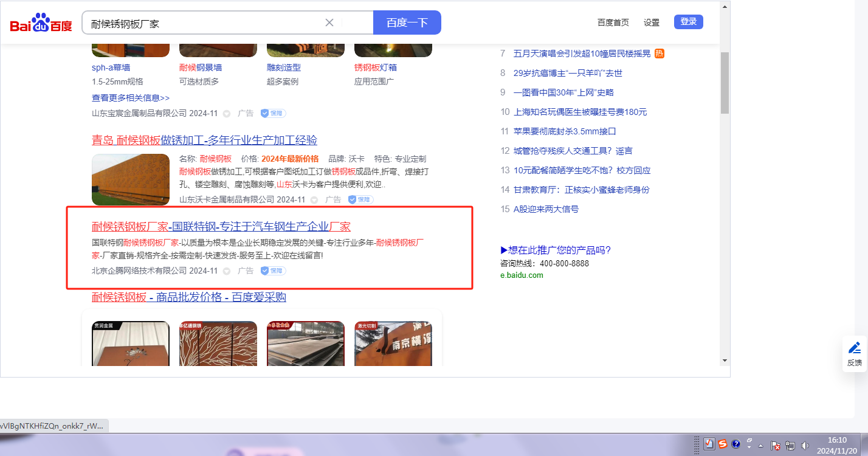Open the 保障 badge for 北京企腾网络技术有限公司

[x=274, y=271]
